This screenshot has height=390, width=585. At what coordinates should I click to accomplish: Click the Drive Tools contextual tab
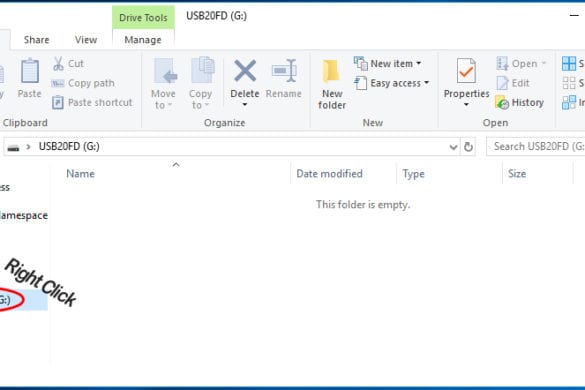tap(143, 18)
